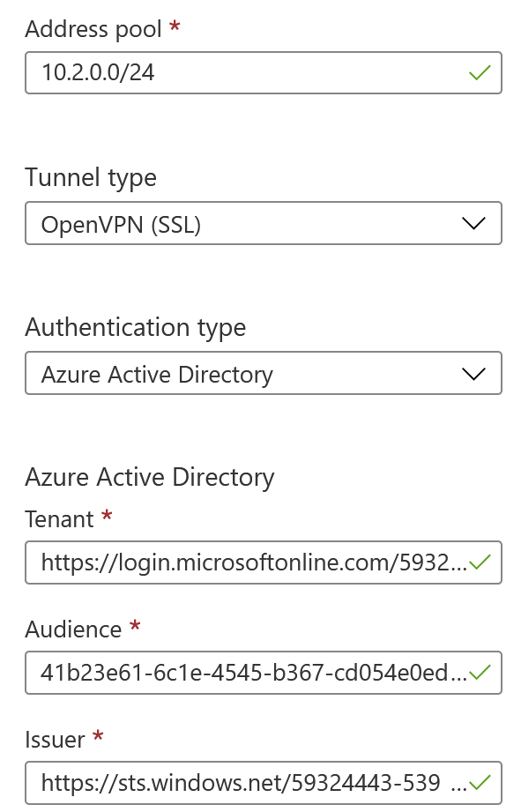This screenshot has width=521, height=812.
Task: Click the green checkmark in Audience field
Action: (x=479, y=673)
